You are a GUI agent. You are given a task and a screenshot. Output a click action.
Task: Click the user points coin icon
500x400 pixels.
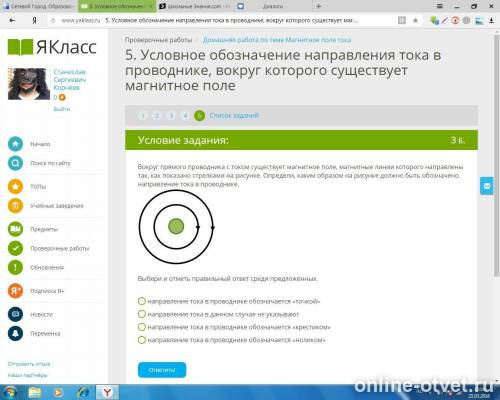tap(62, 97)
